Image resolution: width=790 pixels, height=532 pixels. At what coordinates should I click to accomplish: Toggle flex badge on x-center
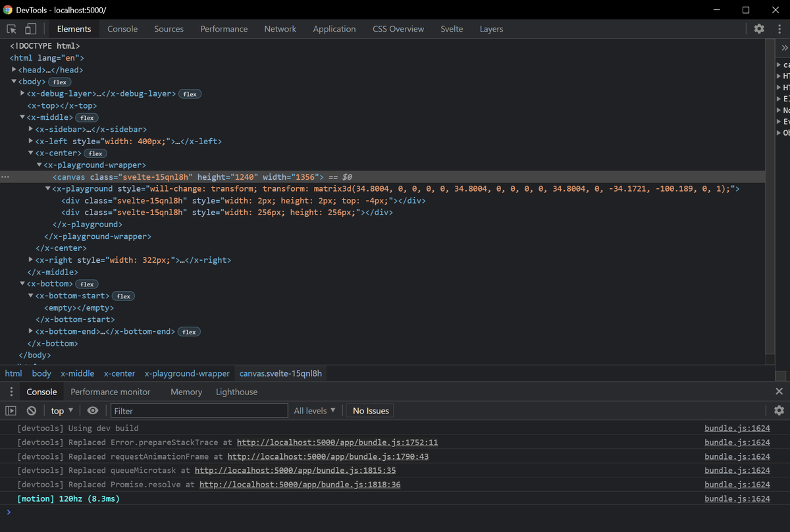pos(95,153)
